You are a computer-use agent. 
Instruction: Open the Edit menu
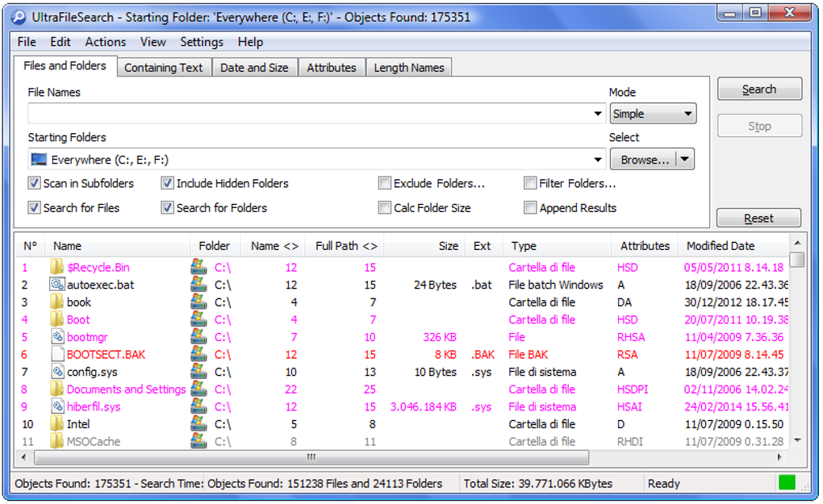[x=61, y=42]
